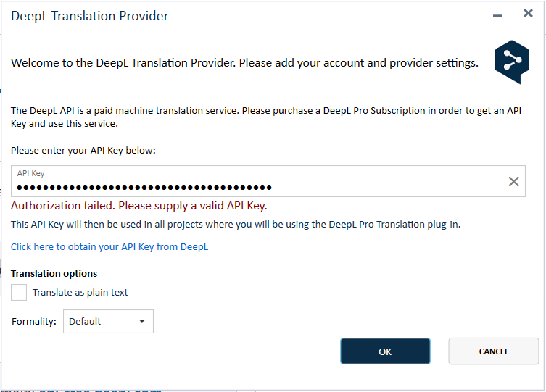546x392 pixels.
Task: Click the 'Translate as plain text' label
Action: [80, 293]
